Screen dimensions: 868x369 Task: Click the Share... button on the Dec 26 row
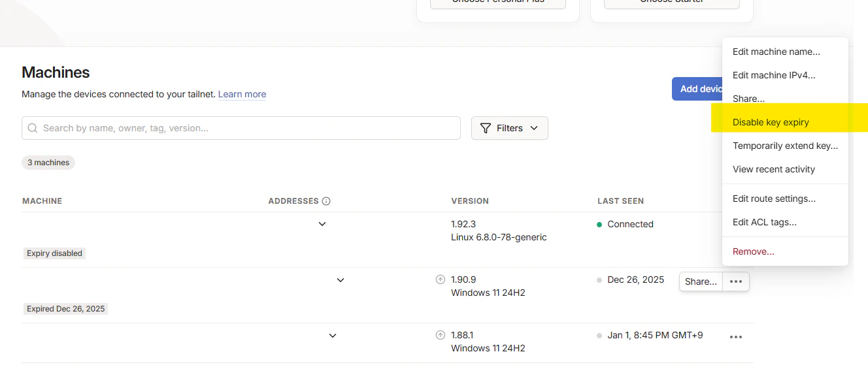pyautogui.click(x=701, y=281)
